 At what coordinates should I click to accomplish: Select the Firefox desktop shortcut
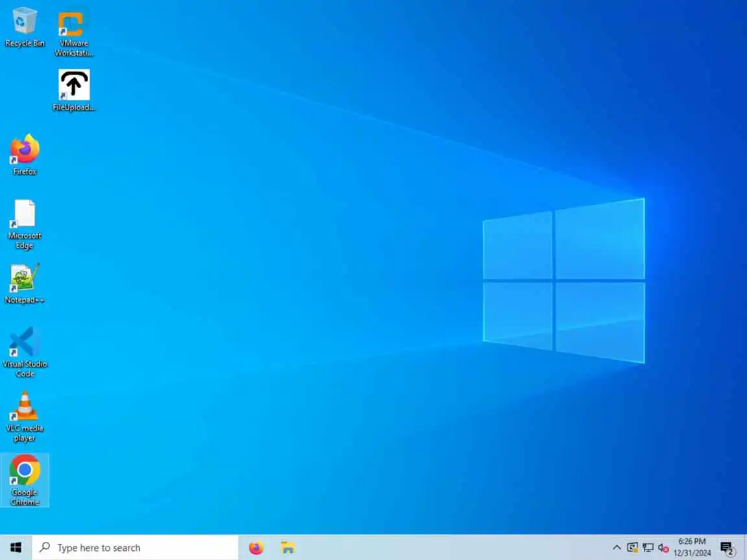click(x=24, y=155)
